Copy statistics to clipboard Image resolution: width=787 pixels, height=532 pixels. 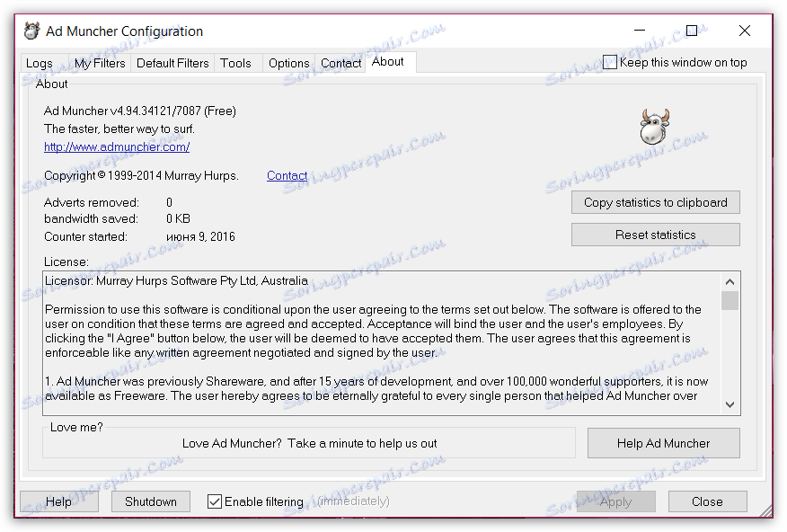pyautogui.click(x=656, y=202)
